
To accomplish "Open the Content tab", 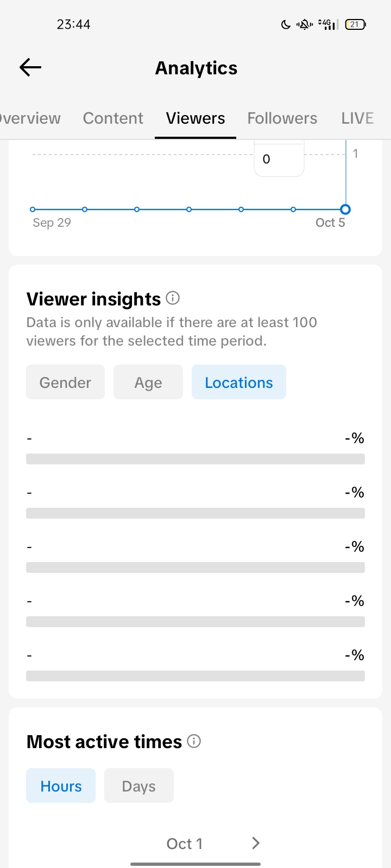I will pyautogui.click(x=113, y=118).
